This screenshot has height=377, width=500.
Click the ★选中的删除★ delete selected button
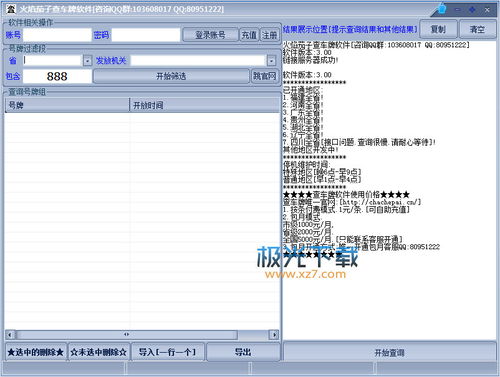pyautogui.click(x=36, y=352)
